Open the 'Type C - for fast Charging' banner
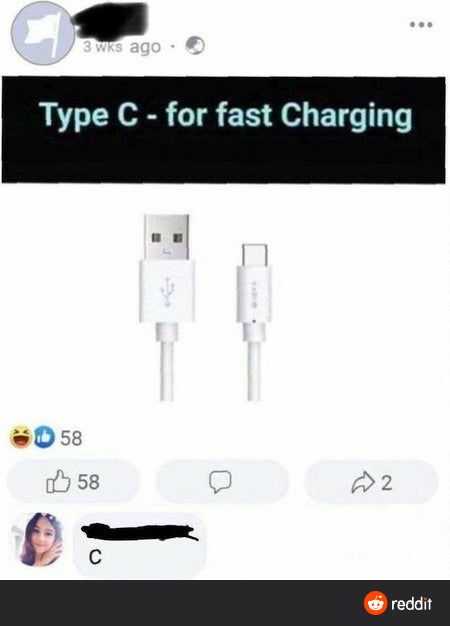Screen dimensions: 450x626 [x=224, y=130]
